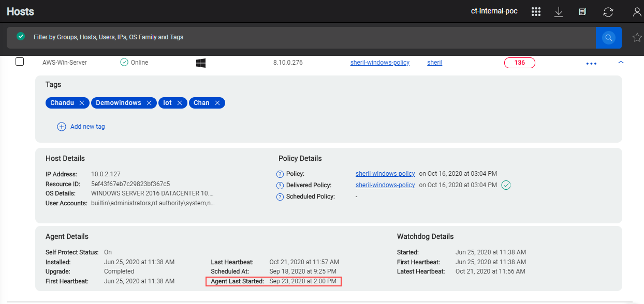
Task: Open the apps grid menu
Action: pyautogui.click(x=536, y=11)
